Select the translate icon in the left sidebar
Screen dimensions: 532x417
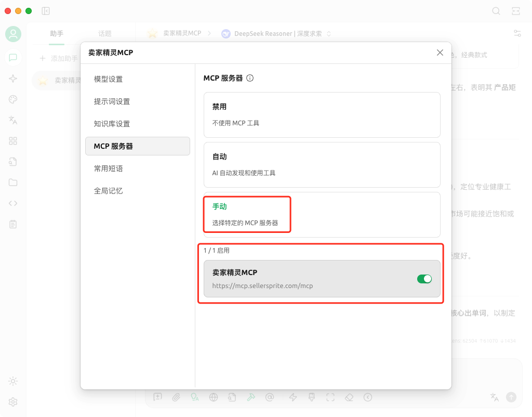13,120
